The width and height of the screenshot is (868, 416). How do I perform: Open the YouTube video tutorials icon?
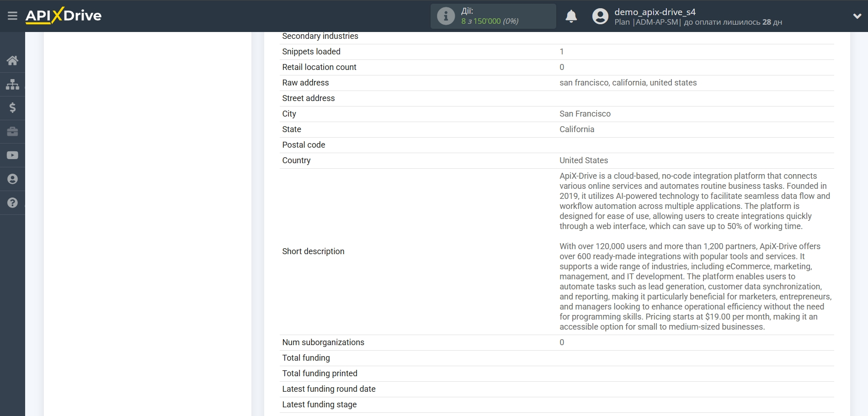coord(12,155)
